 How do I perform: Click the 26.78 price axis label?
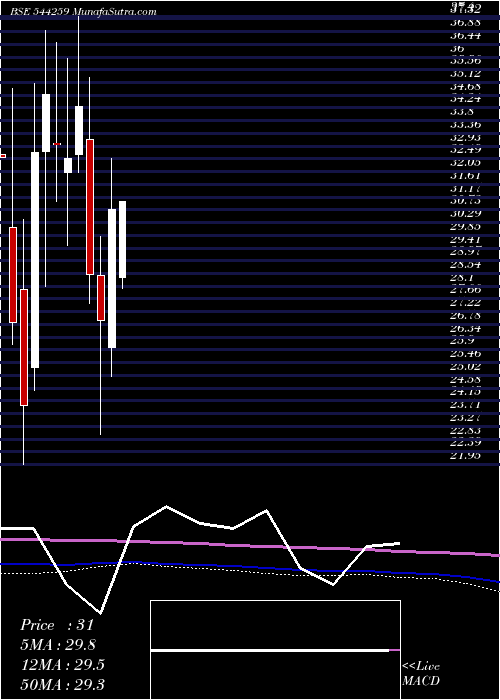466,316
